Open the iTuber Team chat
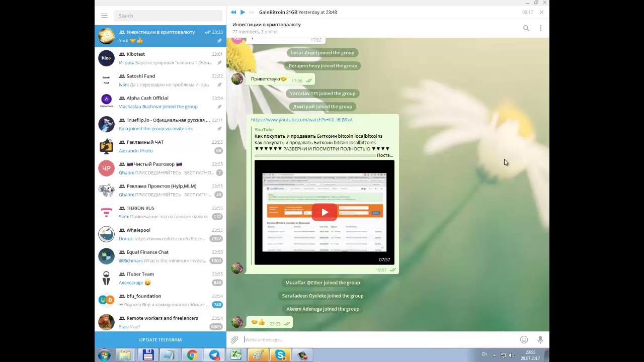644x362 pixels. (160, 278)
